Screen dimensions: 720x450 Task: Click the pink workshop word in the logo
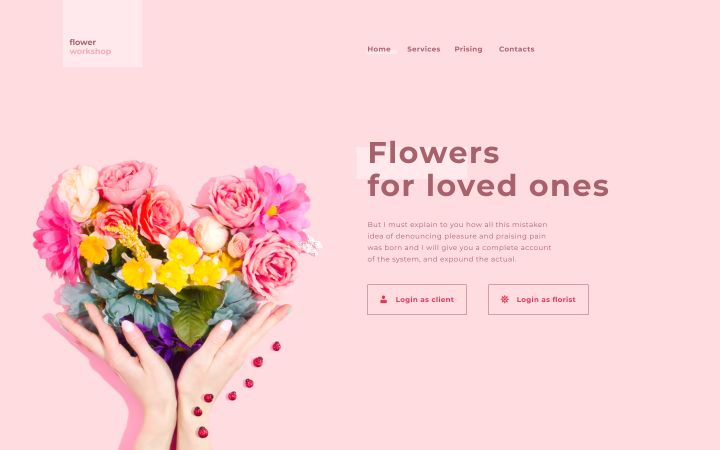[90, 51]
